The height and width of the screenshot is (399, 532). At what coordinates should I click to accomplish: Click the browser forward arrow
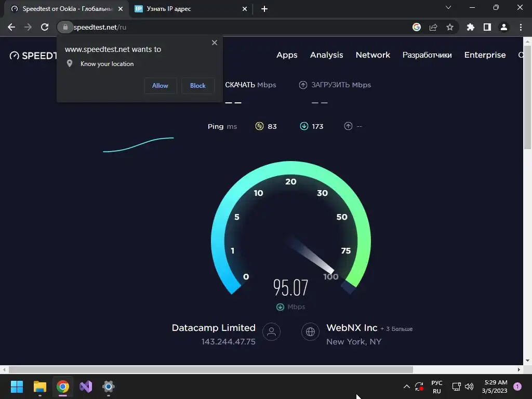[28, 27]
